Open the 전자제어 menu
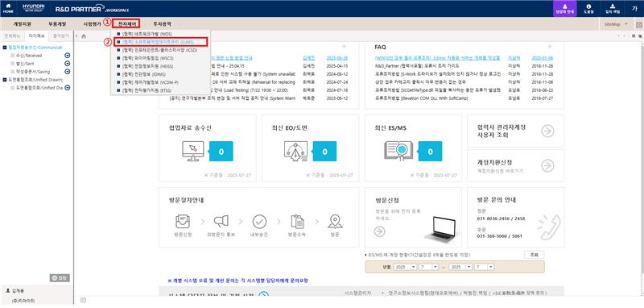 point(127,24)
